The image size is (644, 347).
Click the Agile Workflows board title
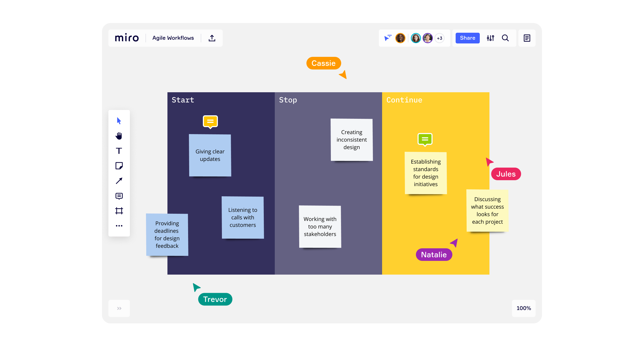pyautogui.click(x=173, y=38)
